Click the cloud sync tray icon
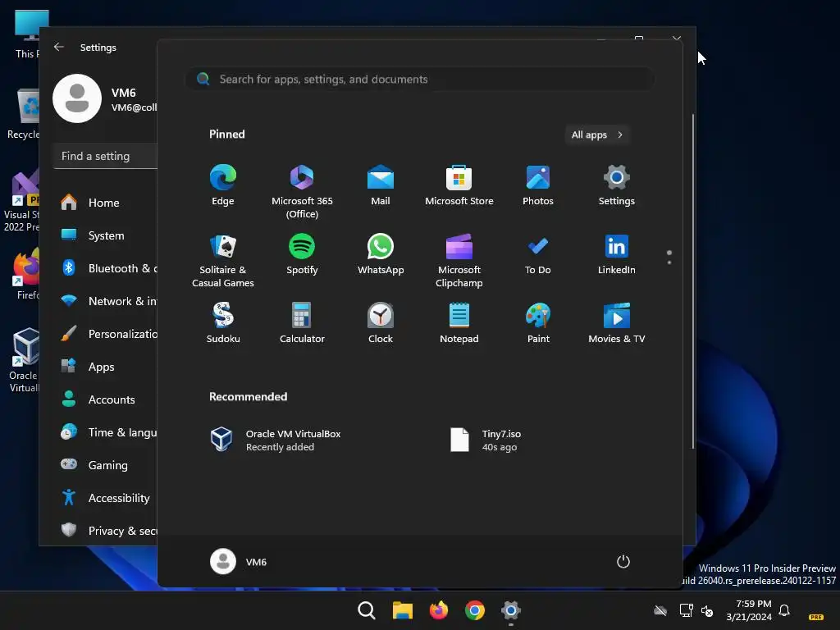 point(660,610)
